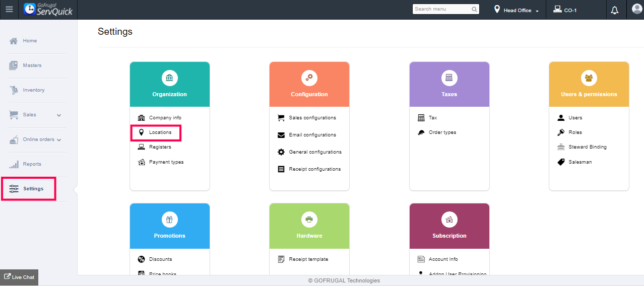Open the Roles link
The image size is (644, 286).
(x=575, y=132)
